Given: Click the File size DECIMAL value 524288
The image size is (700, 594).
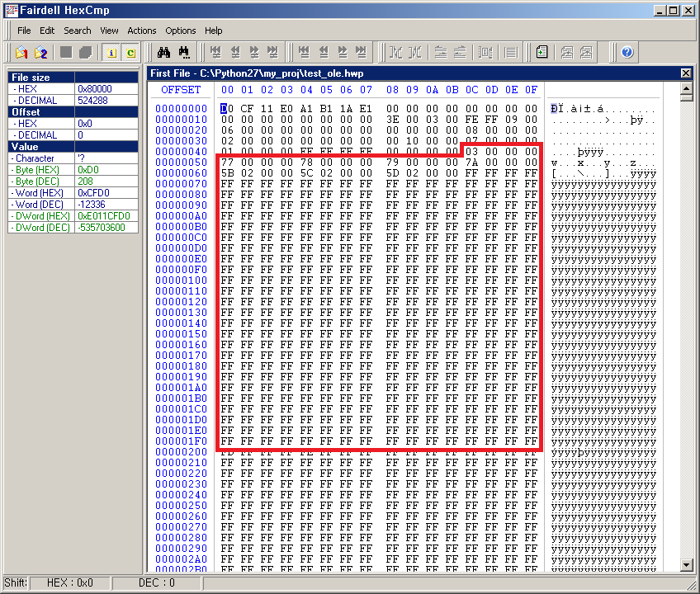Looking at the screenshot, I should (106, 101).
